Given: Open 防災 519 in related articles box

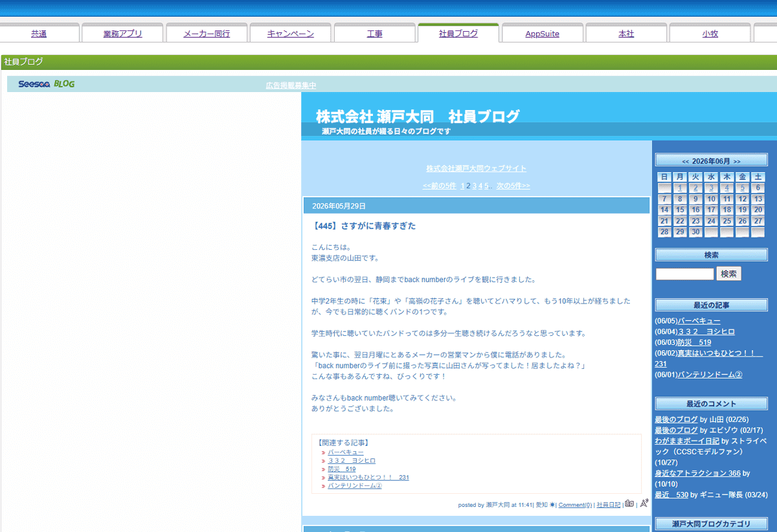Looking at the screenshot, I should coord(342,469).
